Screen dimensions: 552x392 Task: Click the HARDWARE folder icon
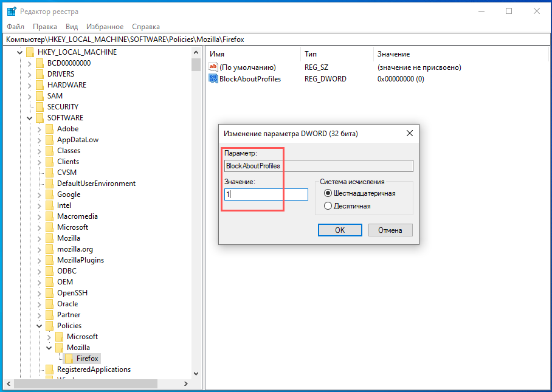point(40,85)
